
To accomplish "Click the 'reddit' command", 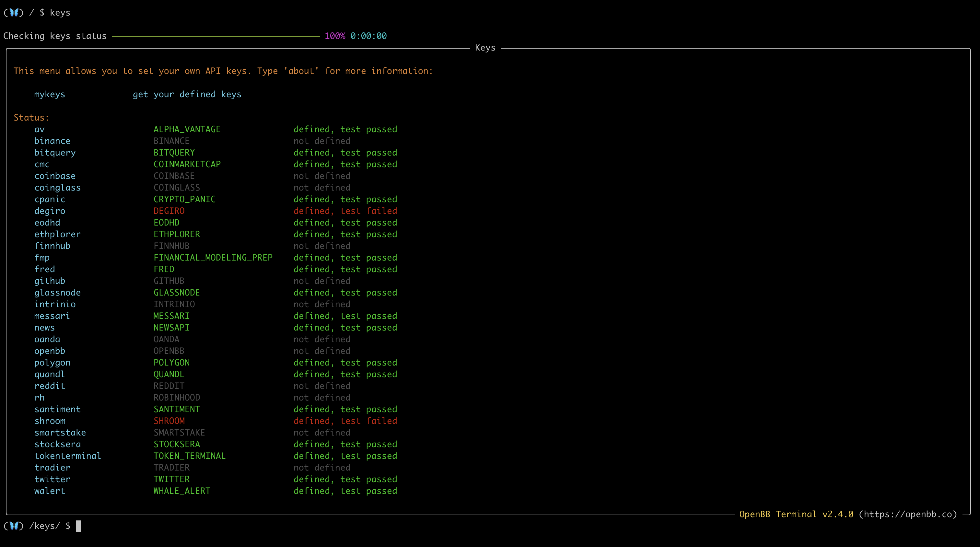I will 50,386.
